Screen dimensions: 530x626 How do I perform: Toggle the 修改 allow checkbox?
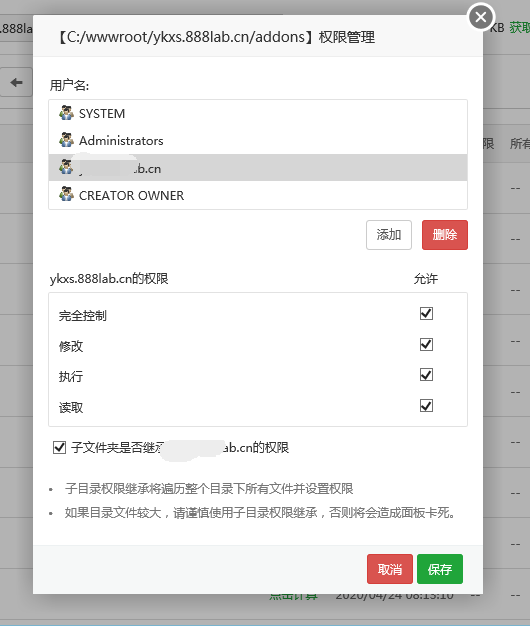point(426,344)
